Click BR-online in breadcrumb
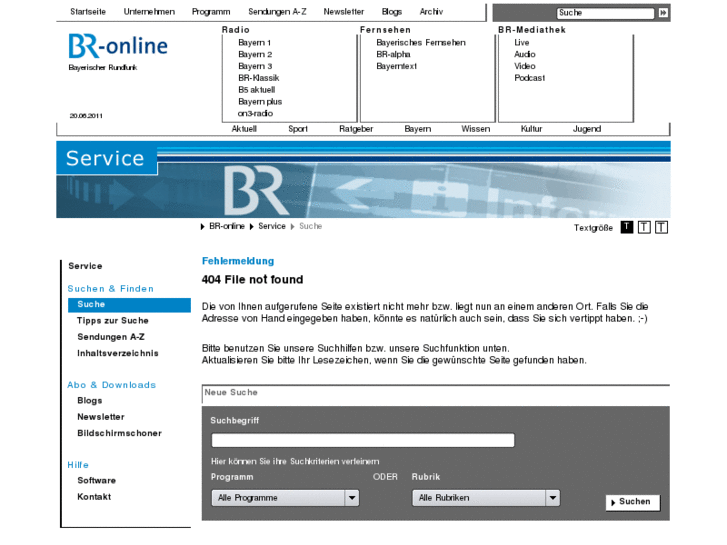 (x=227, y=226)
